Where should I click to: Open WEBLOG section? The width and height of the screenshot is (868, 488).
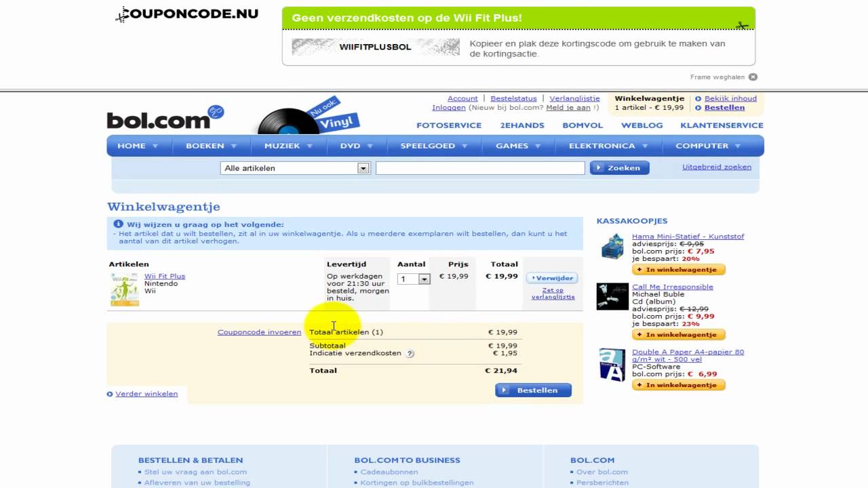pyautogui.click(x=642, y=125)
